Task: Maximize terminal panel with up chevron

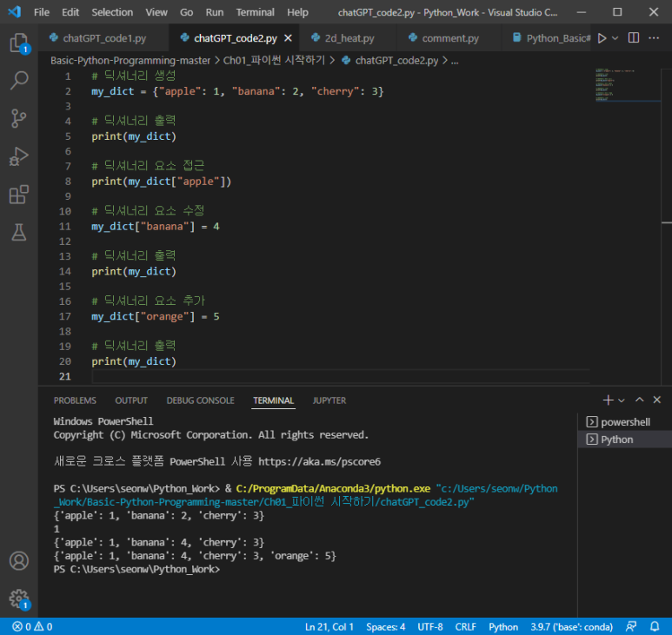Action: (x=640, y=400)
